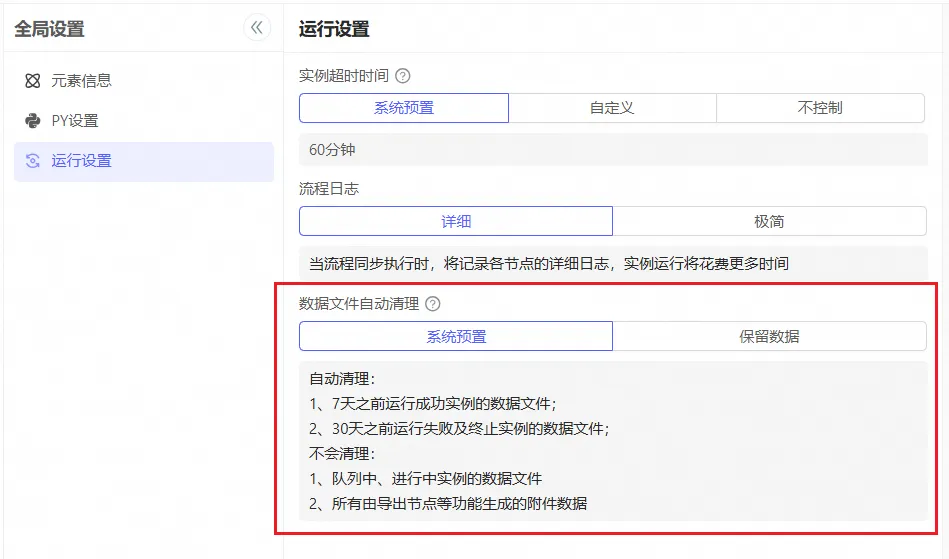949x559 pixels.
Task: Go to the PY设置 menu label
Action: (75, 121)
